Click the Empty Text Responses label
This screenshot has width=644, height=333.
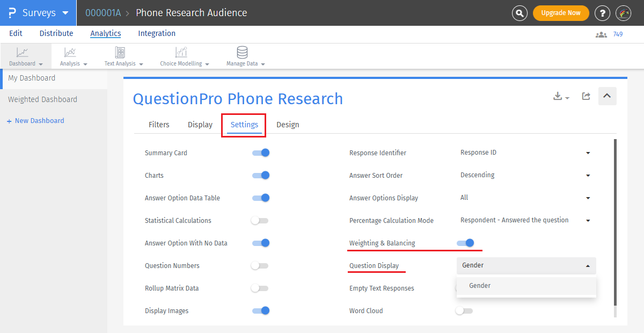(x=382, y=288)
